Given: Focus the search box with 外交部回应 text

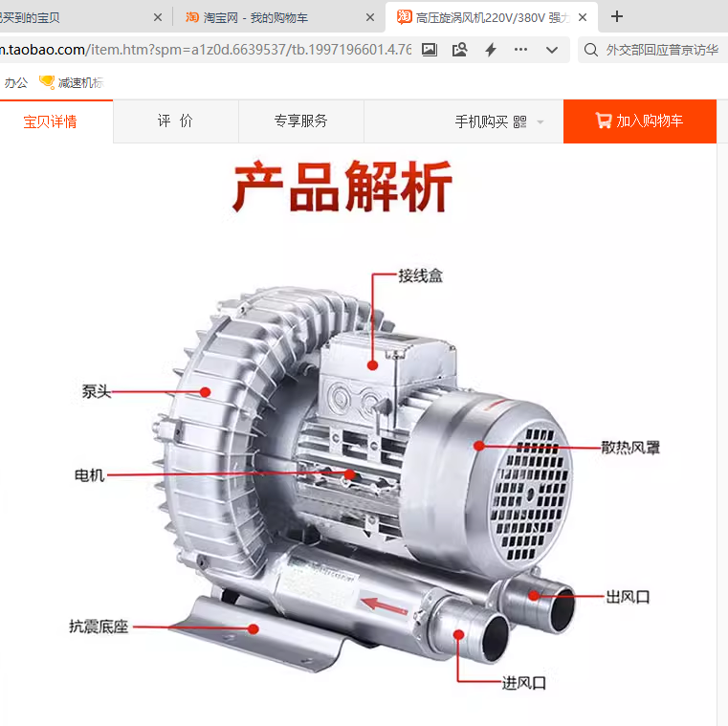Looking at the screenshot, I should point(660,50).
